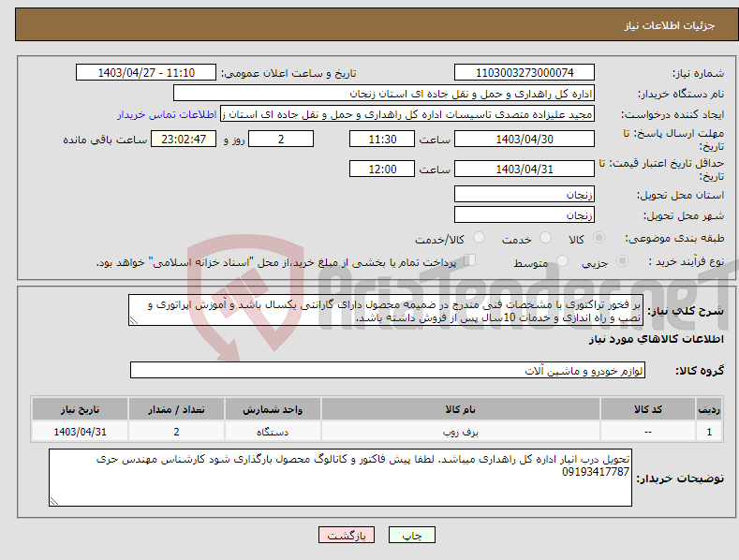Select the متوسط purchase type radio

tap(562, 260)
